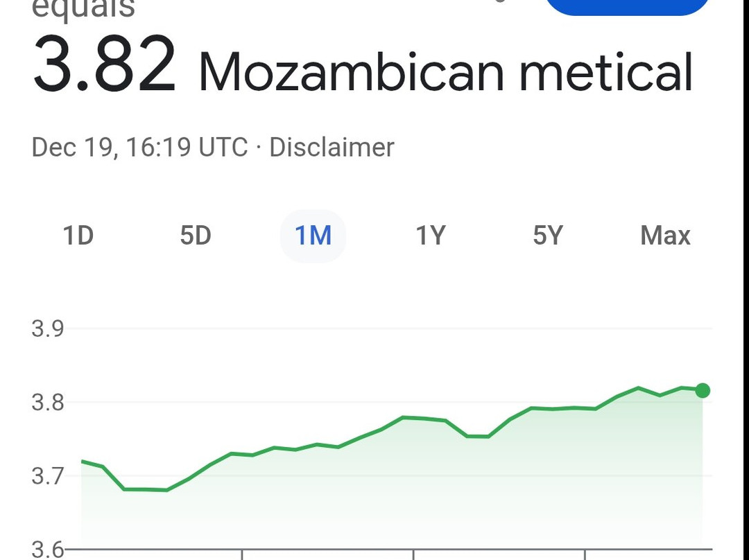Select the Mozambican metical currency label

point(445,71)
